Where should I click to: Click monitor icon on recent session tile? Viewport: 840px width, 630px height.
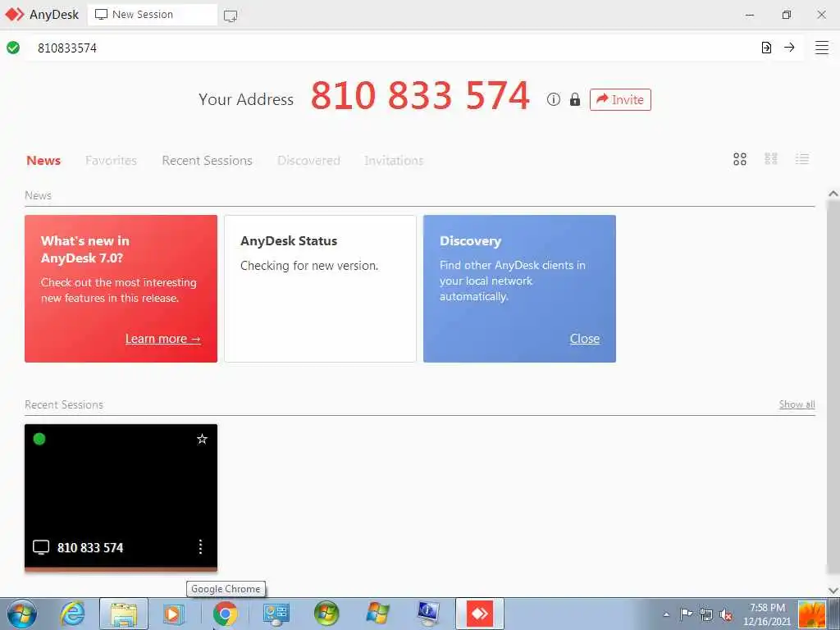(41, 547)
